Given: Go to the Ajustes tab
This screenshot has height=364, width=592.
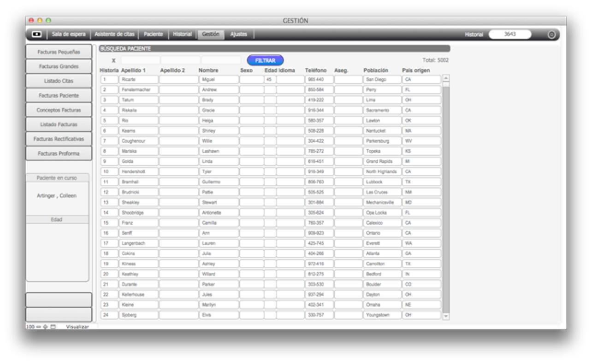Looking at the screenshot, I should click(x=238, y=35).
